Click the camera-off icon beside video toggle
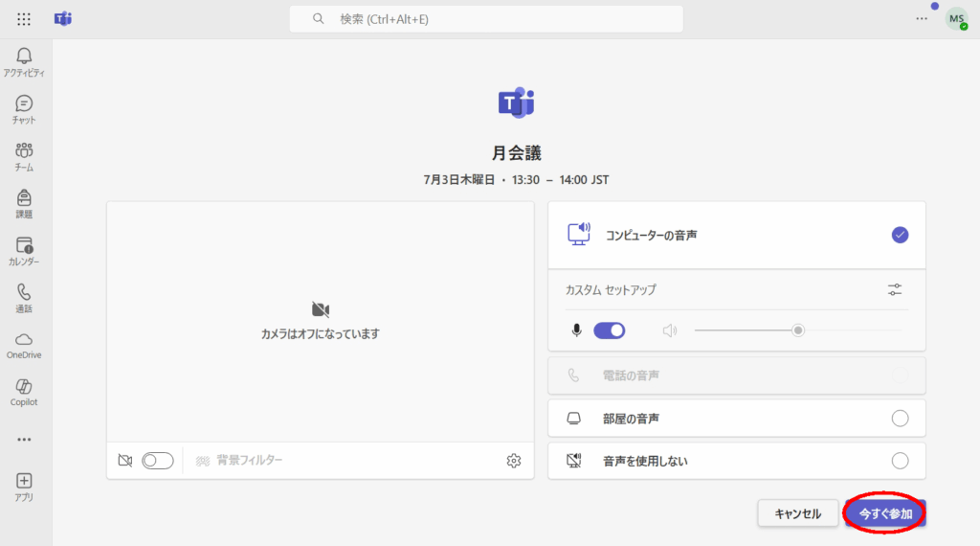The height and width of the screenshot is (546, 980). tap(125, 461)
